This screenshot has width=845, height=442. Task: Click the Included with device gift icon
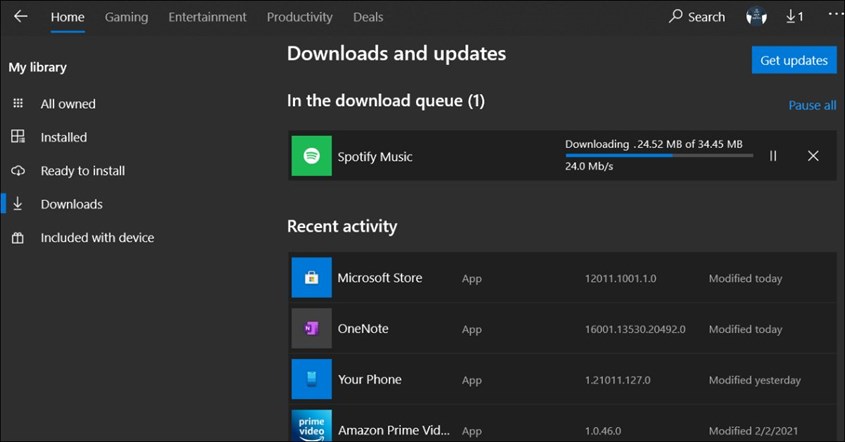(x=18, y=238)
